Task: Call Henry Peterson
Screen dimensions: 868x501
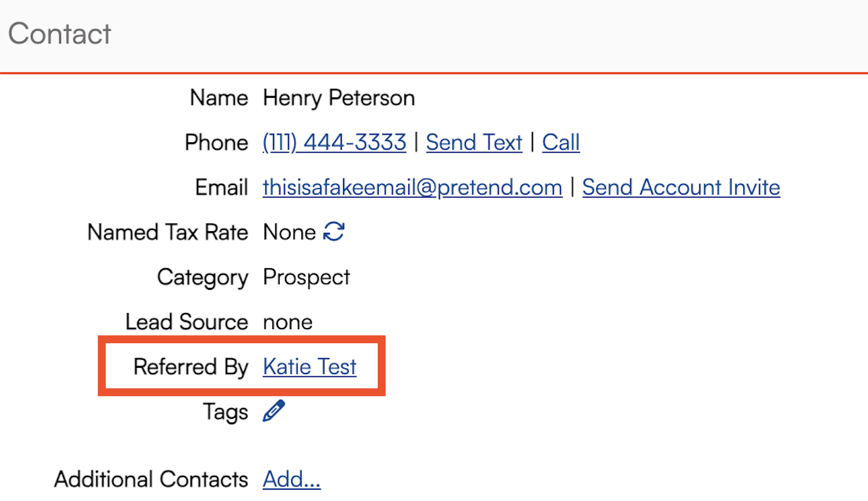Action: [x=561, y=142]
